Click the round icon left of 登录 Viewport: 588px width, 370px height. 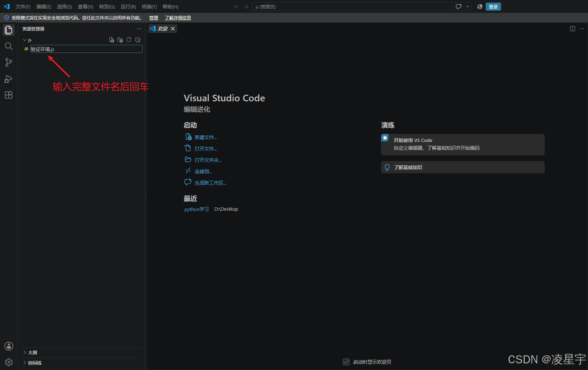(479, 7)
